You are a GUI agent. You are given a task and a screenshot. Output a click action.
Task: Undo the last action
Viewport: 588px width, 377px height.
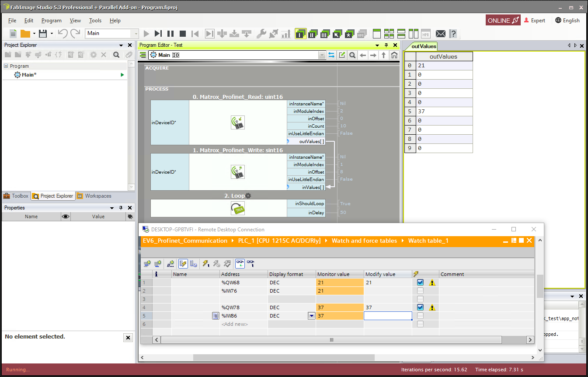[63, 34]
